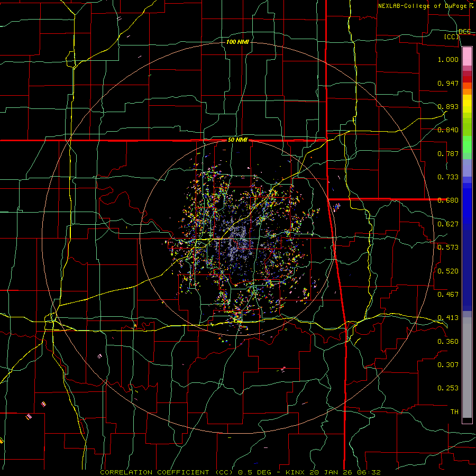Click the NEXLAB-College of DuPage title text
Viewport: 476px width, 476px height.
(x=427, y=6)
